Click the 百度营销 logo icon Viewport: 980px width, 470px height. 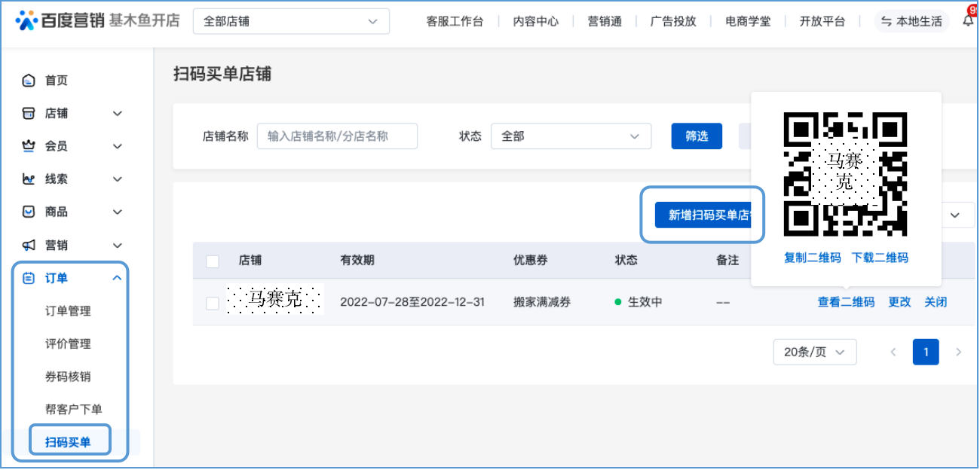(27, 21)
